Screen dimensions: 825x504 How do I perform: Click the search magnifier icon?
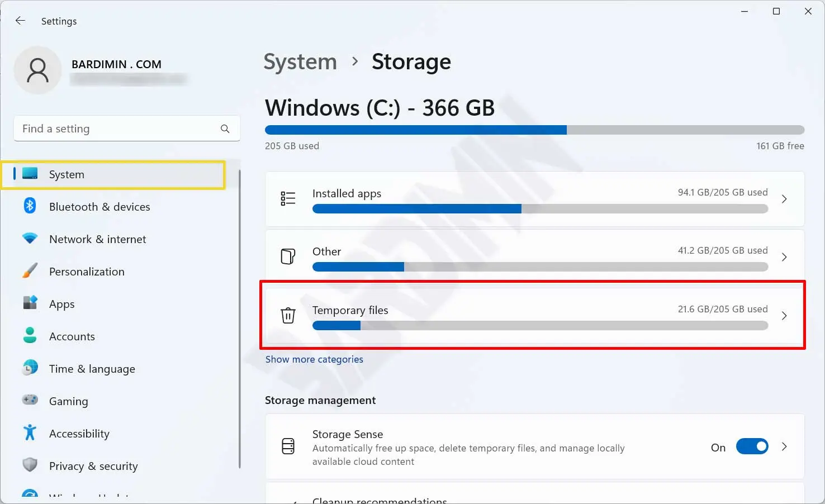225,129
